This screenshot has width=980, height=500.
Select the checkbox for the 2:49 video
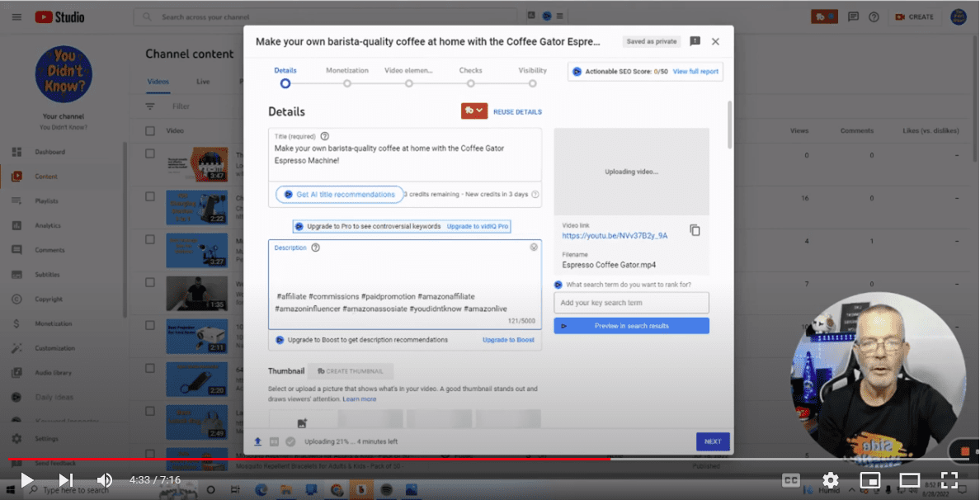click(x=150, y=411)
